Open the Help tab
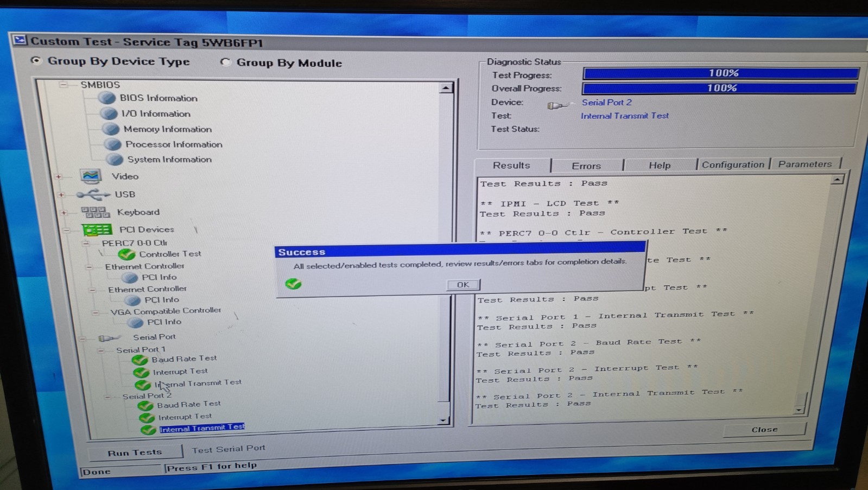 click(660, 165)
